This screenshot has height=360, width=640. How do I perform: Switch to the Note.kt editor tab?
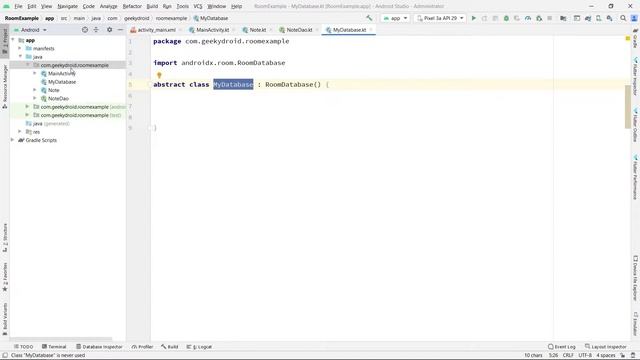(x=258, y=30)
